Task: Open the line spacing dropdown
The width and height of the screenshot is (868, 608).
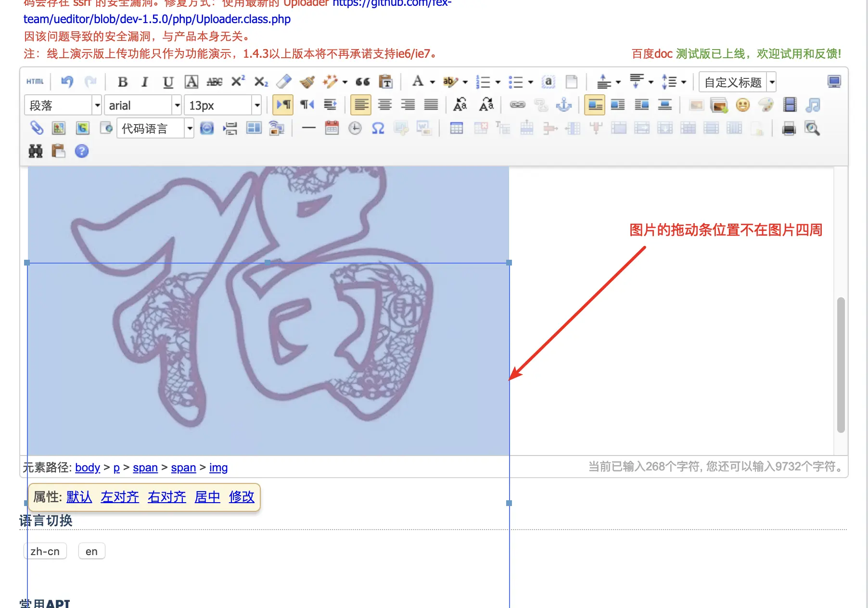Action: [684, 82]
